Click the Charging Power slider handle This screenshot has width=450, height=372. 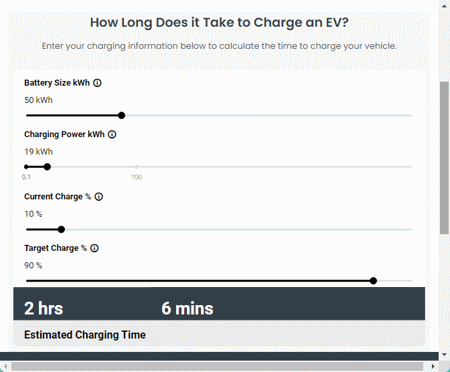pyautogui.click(x=47, y=167)
